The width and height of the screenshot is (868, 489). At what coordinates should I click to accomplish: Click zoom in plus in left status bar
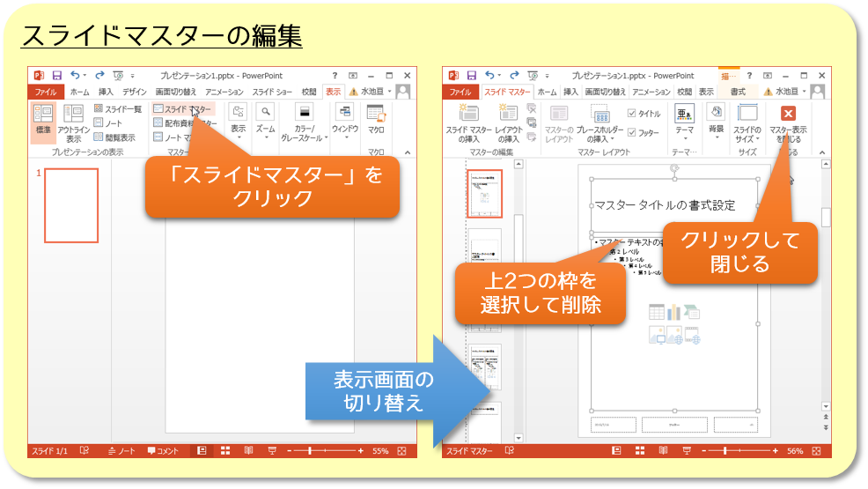click(x=361, y=451)
